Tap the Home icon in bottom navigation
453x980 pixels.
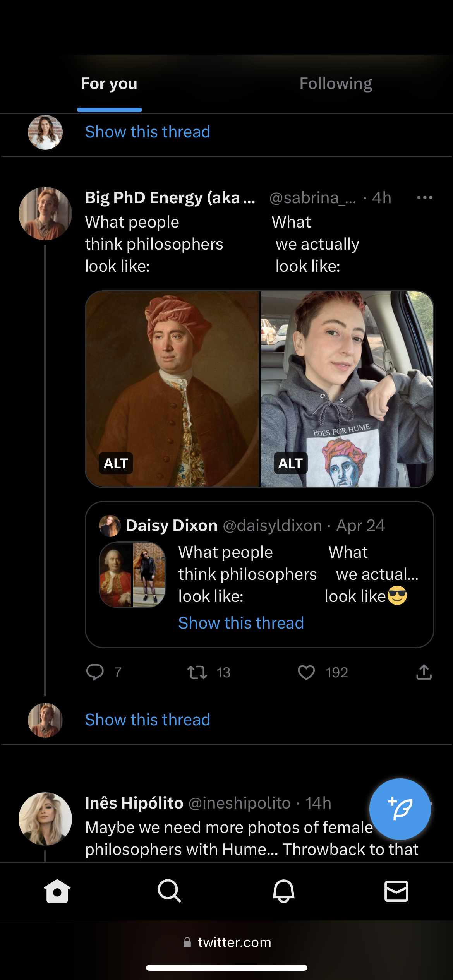point(57,891)
